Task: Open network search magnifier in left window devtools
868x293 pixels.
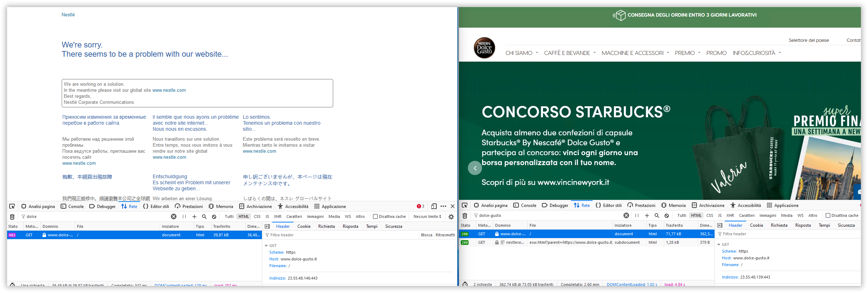Action: pyautogui.click(x=204, y=216)
